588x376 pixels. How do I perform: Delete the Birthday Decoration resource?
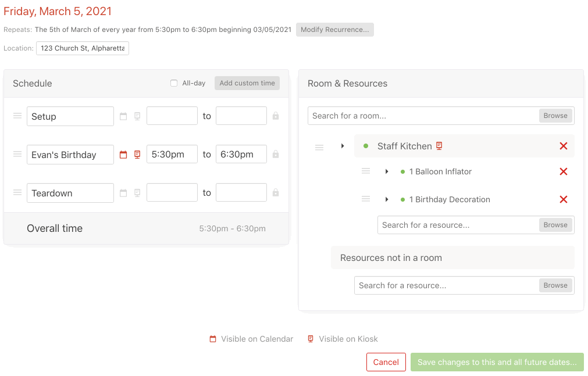tap(563, 200)
